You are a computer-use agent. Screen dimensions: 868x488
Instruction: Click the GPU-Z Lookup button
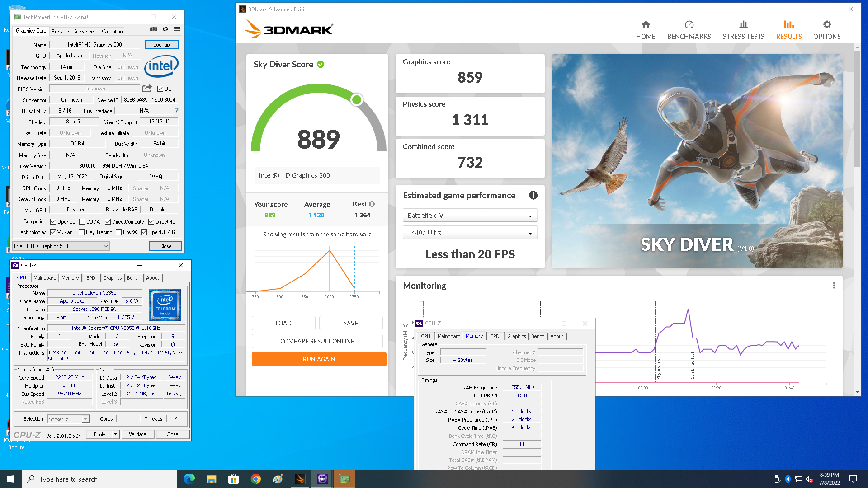pos(161,45)
